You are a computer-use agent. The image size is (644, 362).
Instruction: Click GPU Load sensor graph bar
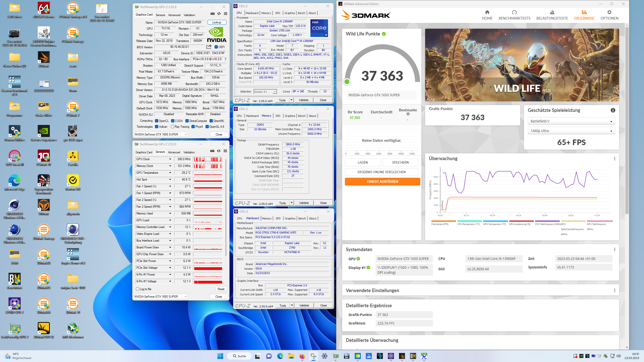pyautogui.click(x=208, y=220)
